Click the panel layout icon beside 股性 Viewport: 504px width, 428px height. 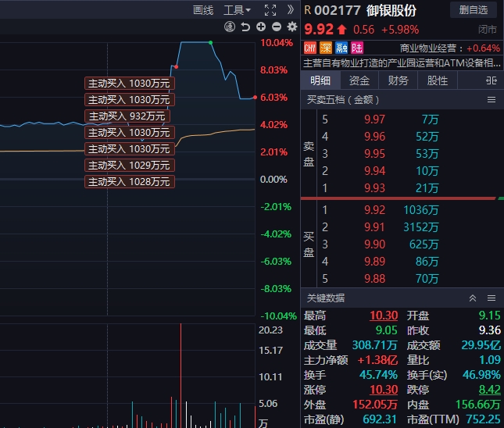(491, 80)
